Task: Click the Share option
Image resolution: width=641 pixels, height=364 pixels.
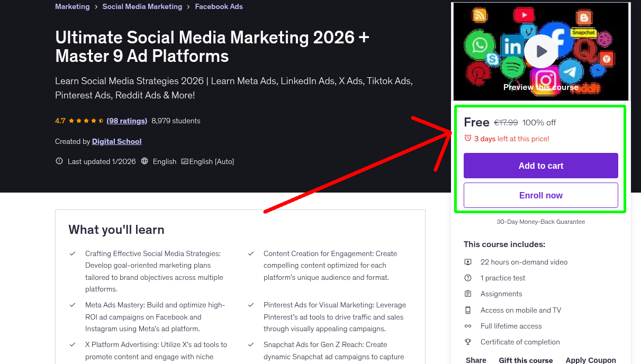Action: tap(475, 360)
